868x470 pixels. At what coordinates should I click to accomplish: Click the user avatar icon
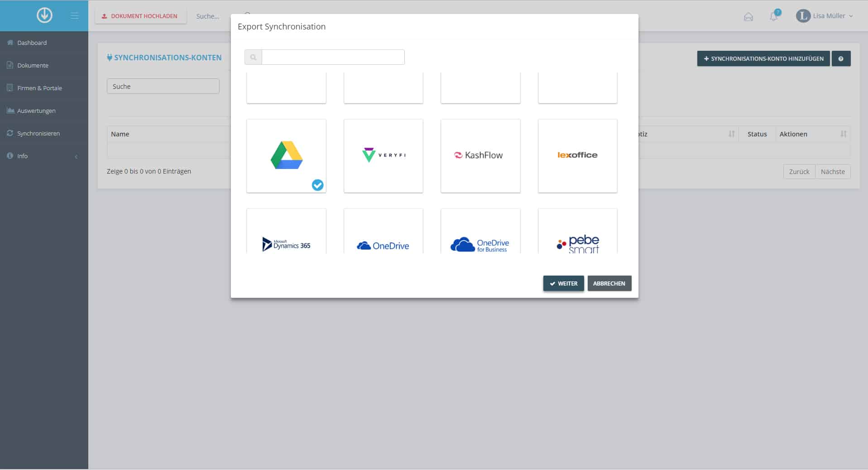[x=803, y=16]
